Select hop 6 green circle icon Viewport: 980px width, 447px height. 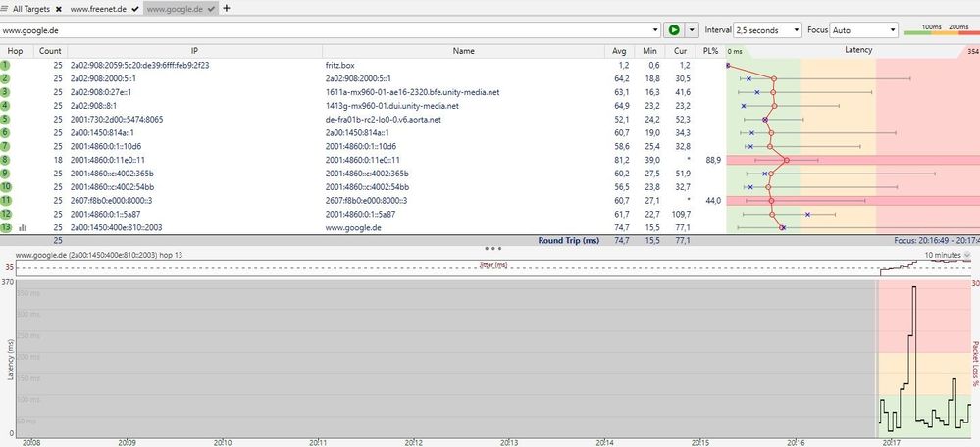5,133
